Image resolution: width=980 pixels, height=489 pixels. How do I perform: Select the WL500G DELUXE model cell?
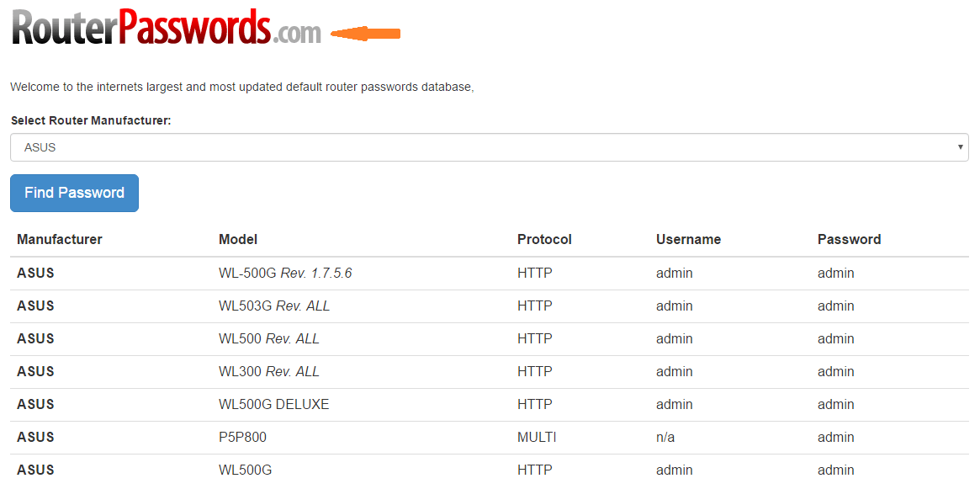pos(273,404)
